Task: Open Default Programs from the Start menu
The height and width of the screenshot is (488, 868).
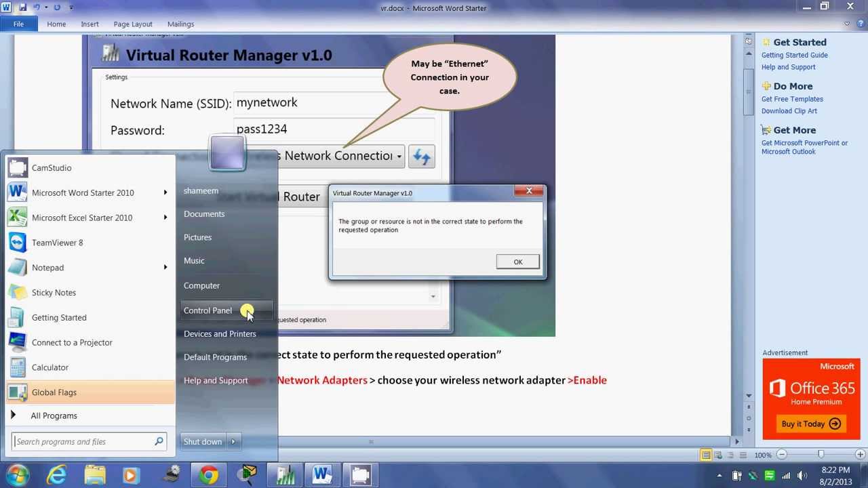Action: tap(215, 357)
